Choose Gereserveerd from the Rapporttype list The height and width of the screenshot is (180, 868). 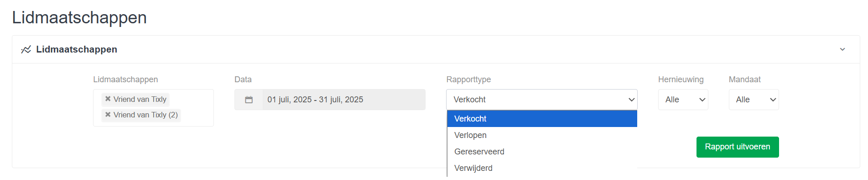542,152
